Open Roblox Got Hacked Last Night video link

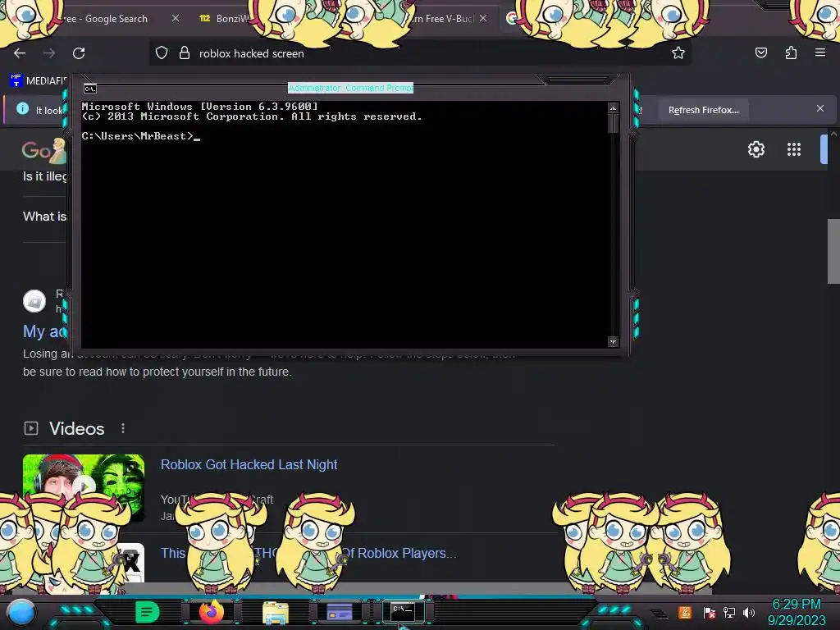point(249,464)
